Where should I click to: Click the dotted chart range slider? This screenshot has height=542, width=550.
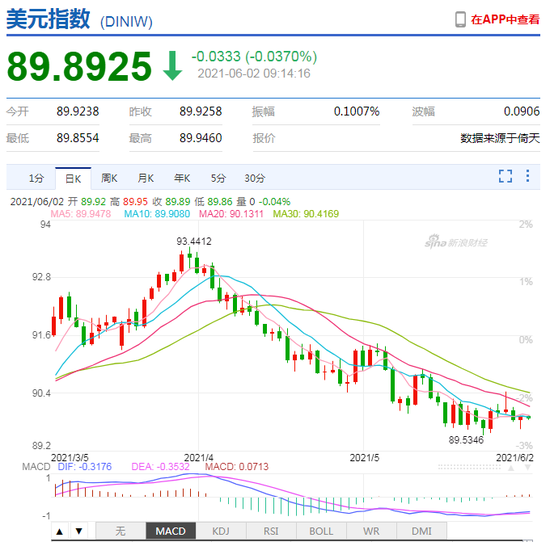point(469,467)
